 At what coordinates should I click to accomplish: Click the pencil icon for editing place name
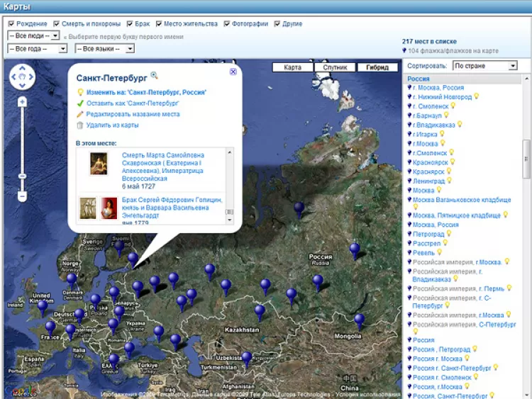80,114
